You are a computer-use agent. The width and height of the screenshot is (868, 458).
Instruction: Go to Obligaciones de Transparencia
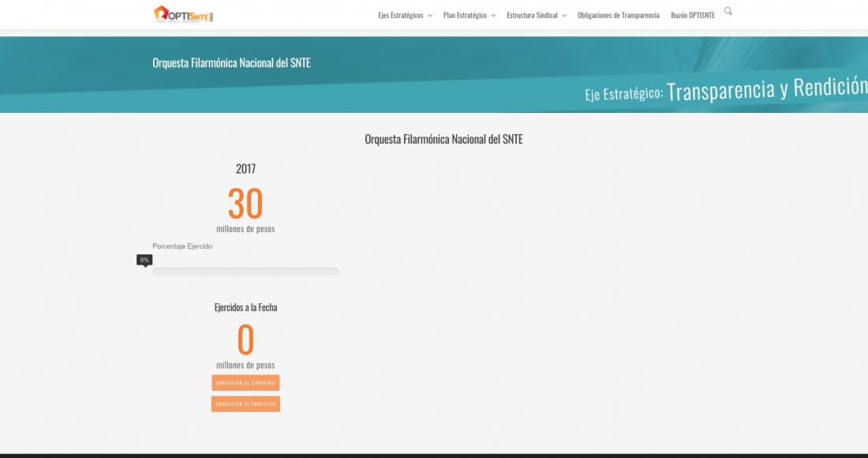618,15
